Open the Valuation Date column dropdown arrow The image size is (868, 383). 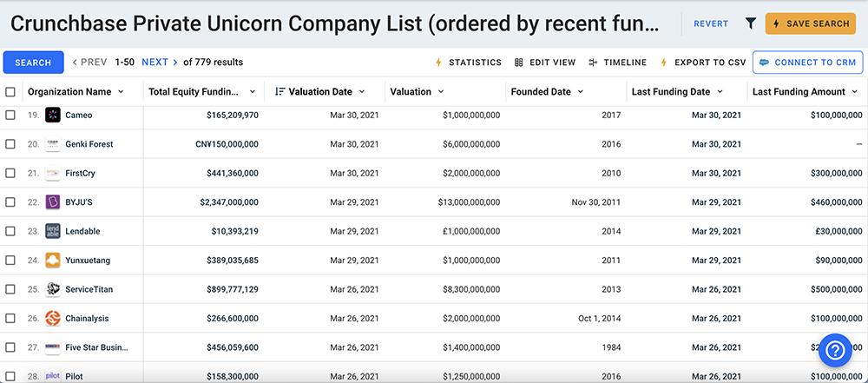point(361,92)
